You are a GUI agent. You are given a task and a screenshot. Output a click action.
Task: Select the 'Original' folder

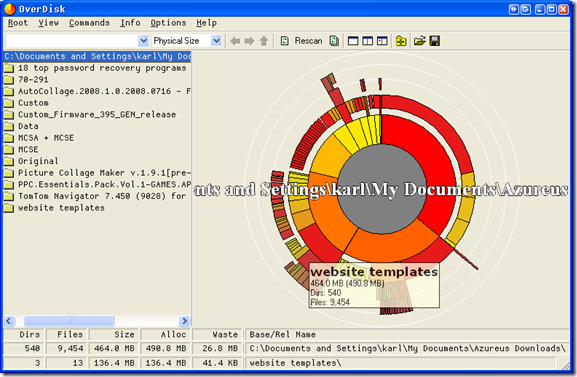(97, 161)
